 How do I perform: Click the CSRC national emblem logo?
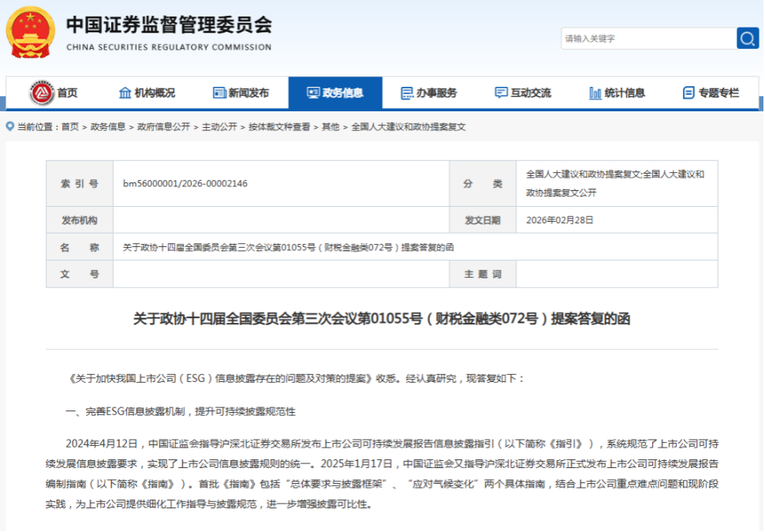coord(31,32)
